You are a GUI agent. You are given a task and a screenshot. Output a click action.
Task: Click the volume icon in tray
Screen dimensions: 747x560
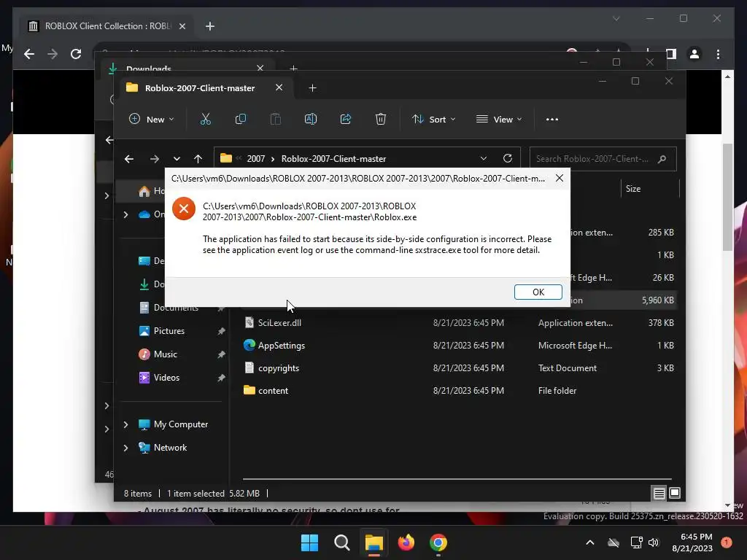tap(654, 542)
